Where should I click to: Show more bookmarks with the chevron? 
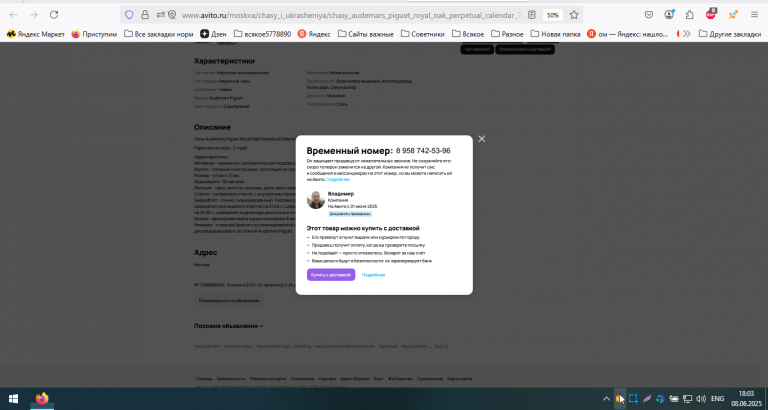687,34
